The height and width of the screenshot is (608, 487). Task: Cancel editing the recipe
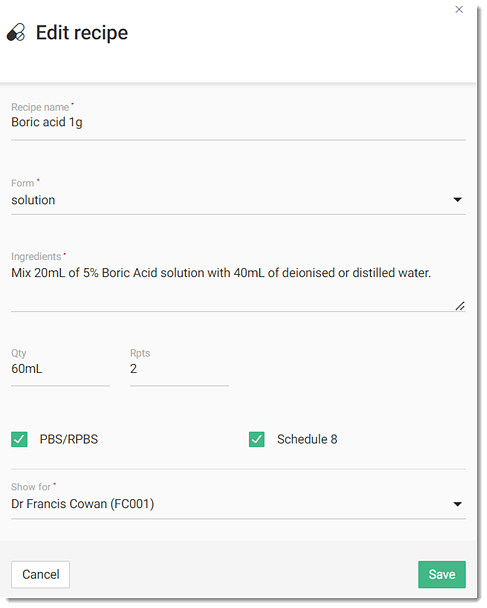pos(40,574)
